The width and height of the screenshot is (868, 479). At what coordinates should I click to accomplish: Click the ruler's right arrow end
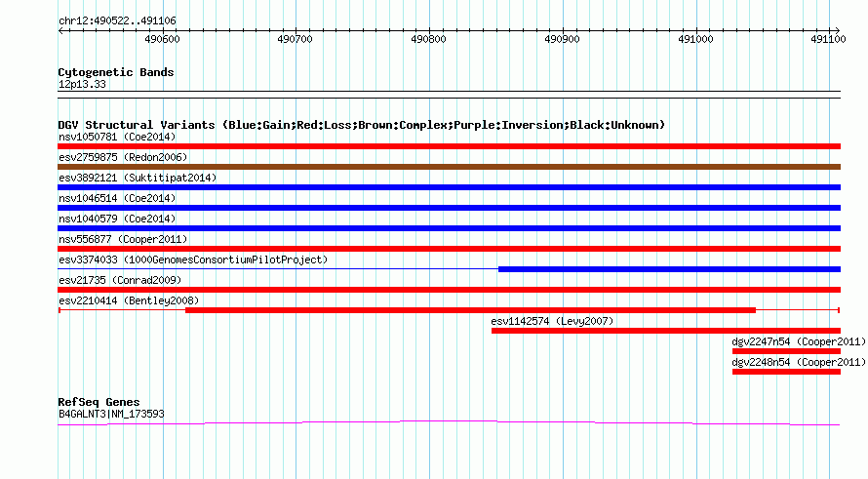(x=837, y=30)
